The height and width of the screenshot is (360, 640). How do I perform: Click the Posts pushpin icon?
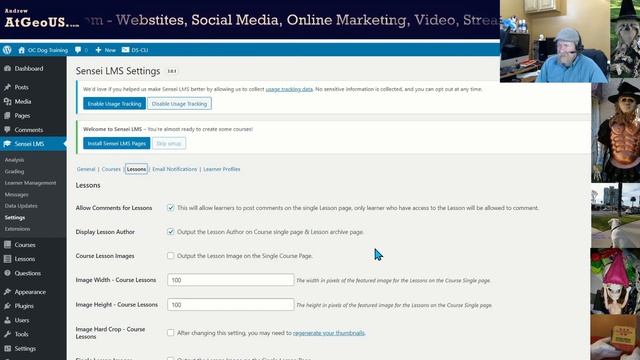tap(7, 87)
